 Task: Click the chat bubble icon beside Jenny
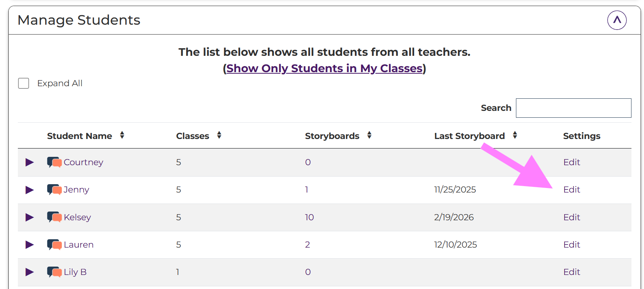point(54,190)
